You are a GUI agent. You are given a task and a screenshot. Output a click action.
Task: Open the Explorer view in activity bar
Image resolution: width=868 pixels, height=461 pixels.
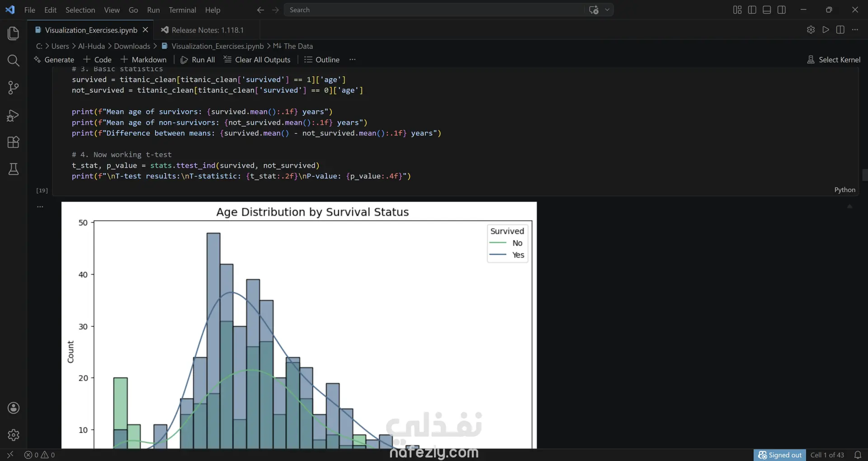click(14, 33)
